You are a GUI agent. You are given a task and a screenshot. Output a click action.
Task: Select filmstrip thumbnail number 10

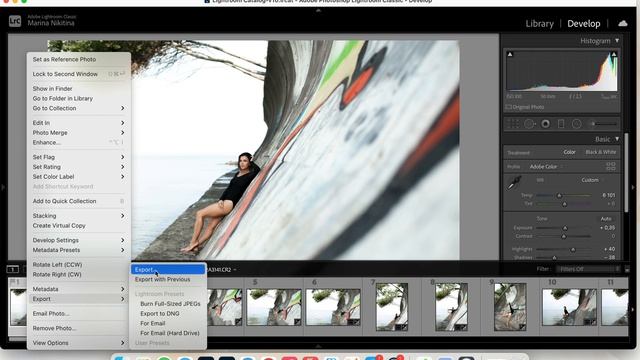569,307
